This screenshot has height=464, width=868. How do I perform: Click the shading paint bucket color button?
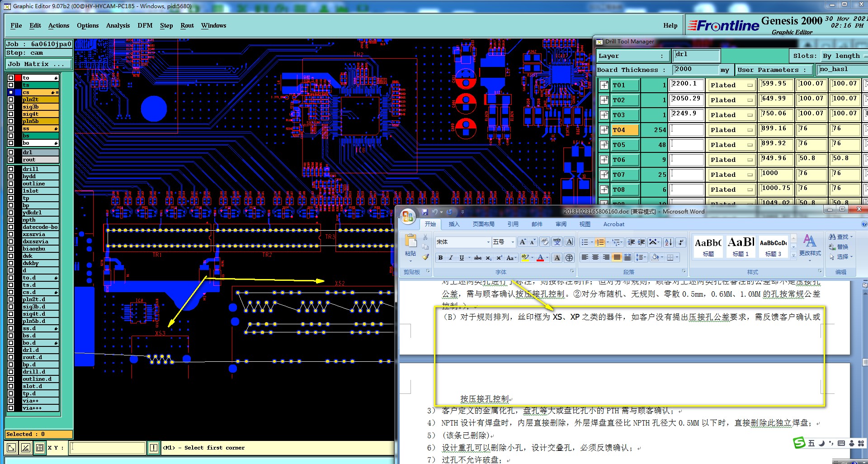click(655, 257)
